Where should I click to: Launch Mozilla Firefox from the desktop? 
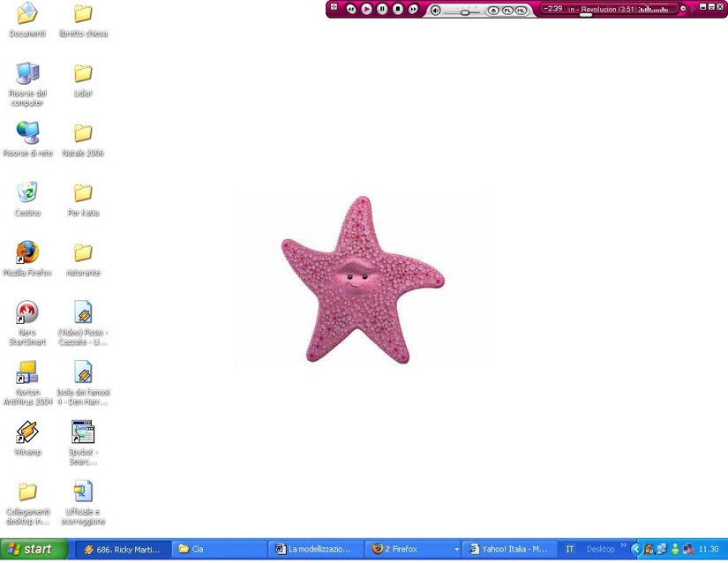(27, 259)
